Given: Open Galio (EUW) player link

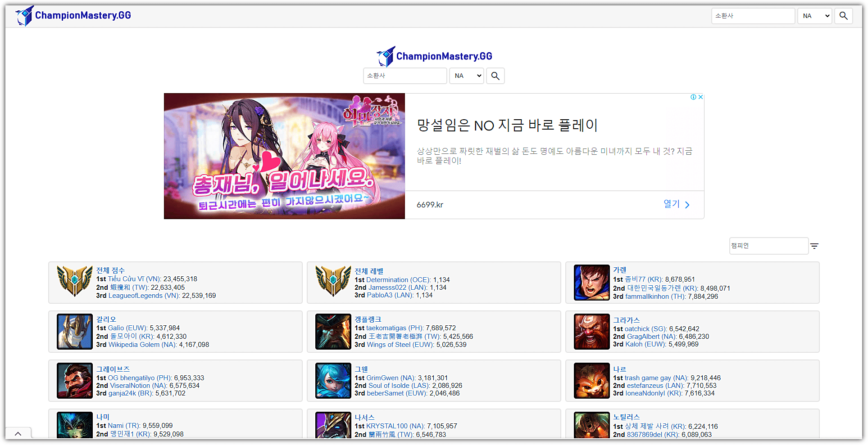Looking at the screenshot, I should point(128,328).
